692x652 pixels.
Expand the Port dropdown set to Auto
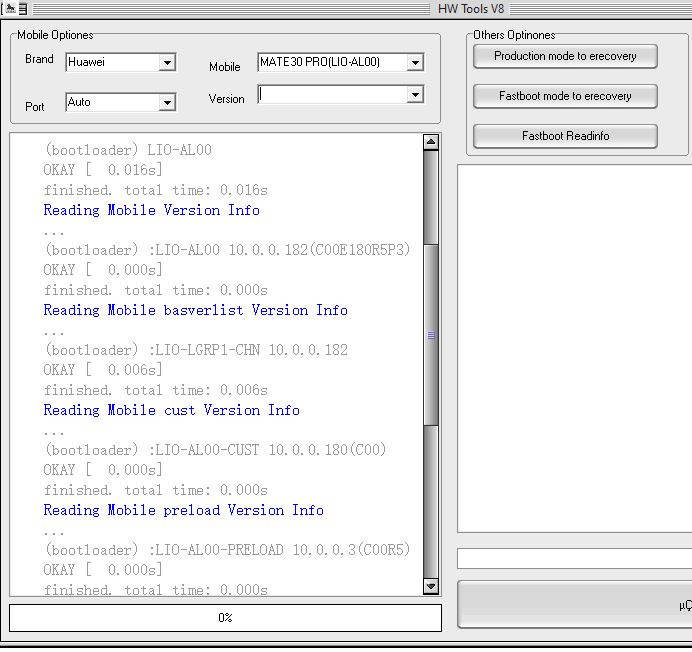[x=167, y=103]
